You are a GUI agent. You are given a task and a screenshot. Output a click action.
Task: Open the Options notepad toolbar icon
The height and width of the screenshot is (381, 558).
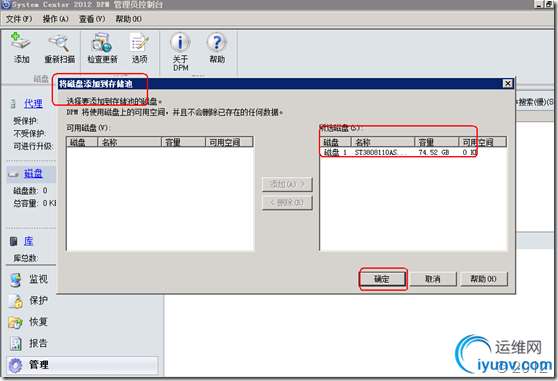coord(139,43)
